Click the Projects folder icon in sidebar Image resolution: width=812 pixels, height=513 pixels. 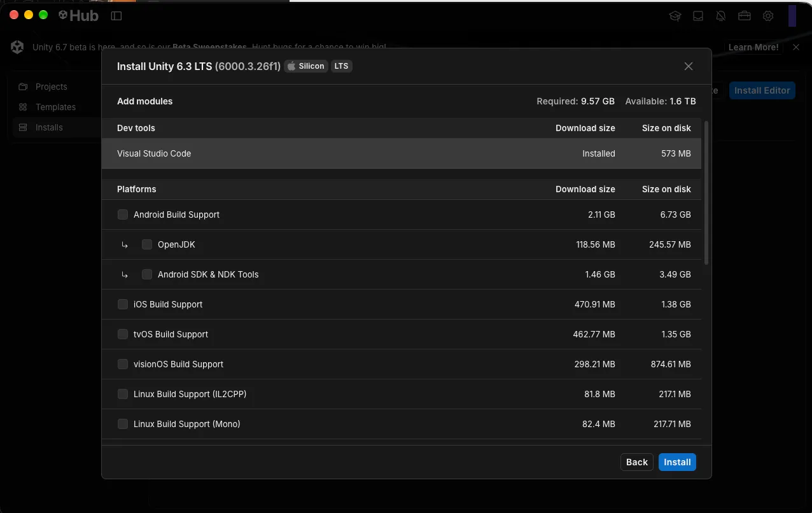23,87
